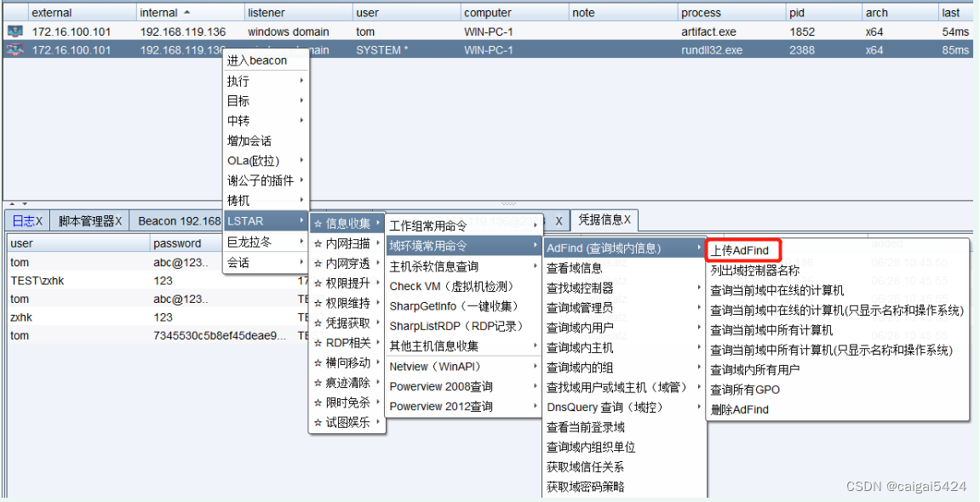Expand 其他主机信息收集 submenu
The image size is (980, 502).
[x=463, y=346]
